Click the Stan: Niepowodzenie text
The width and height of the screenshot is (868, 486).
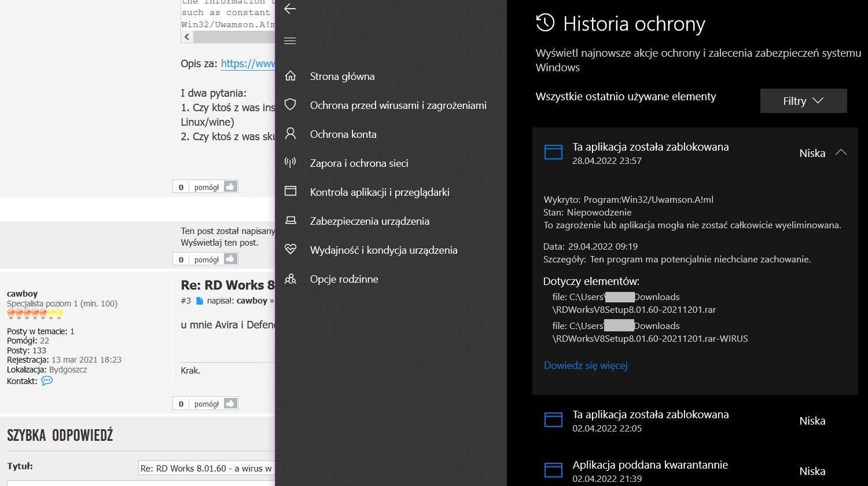point(587,212)
